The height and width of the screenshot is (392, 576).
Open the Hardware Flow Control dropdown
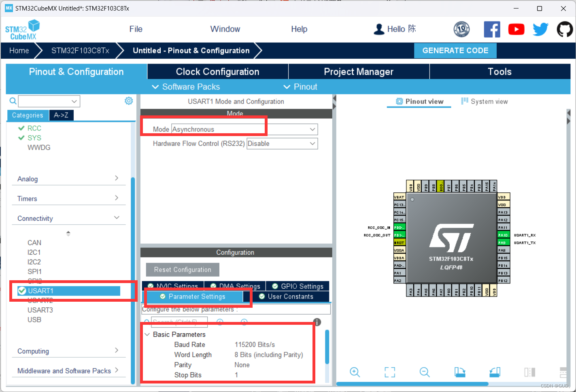[312, 143]
